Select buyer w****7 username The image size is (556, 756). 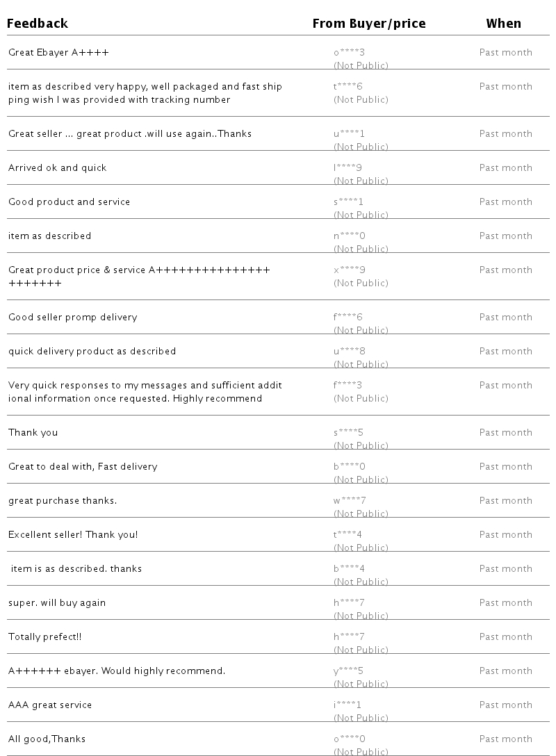click(350, 501)
